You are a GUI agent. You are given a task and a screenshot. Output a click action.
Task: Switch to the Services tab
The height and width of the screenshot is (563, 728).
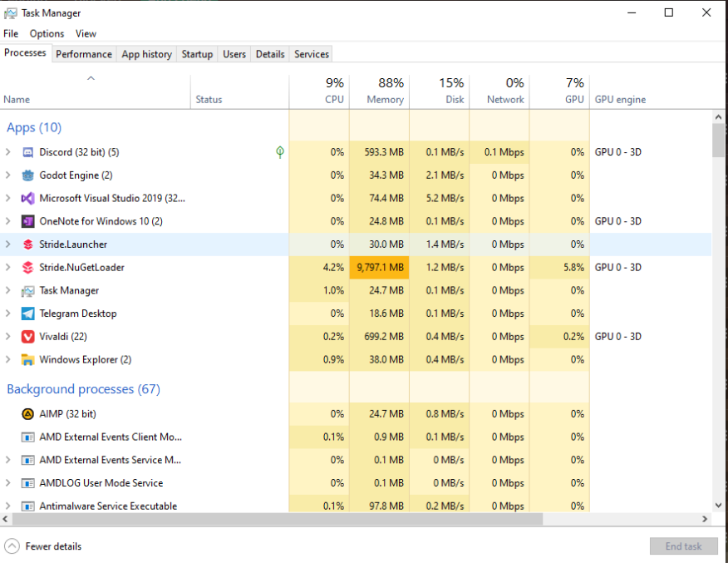coord(312,54)
